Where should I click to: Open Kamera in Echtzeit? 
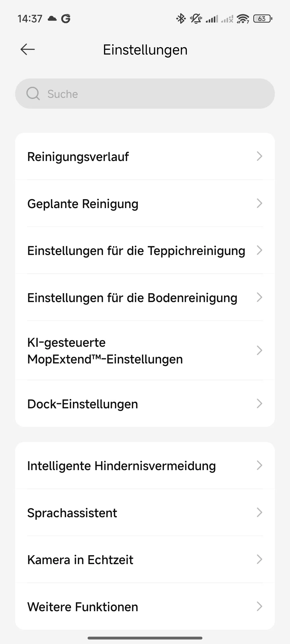click(x=145, y=560)
